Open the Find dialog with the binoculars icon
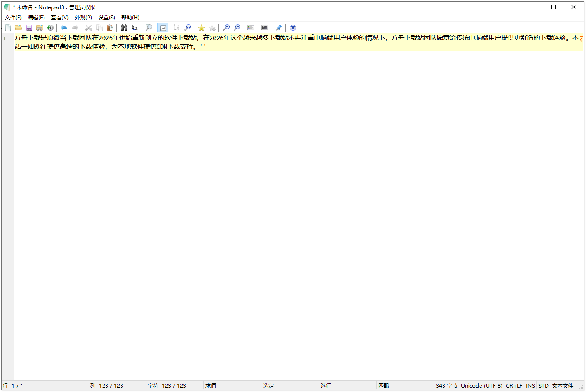This screenshot has width=586, height=392. (x=124, y=27)
